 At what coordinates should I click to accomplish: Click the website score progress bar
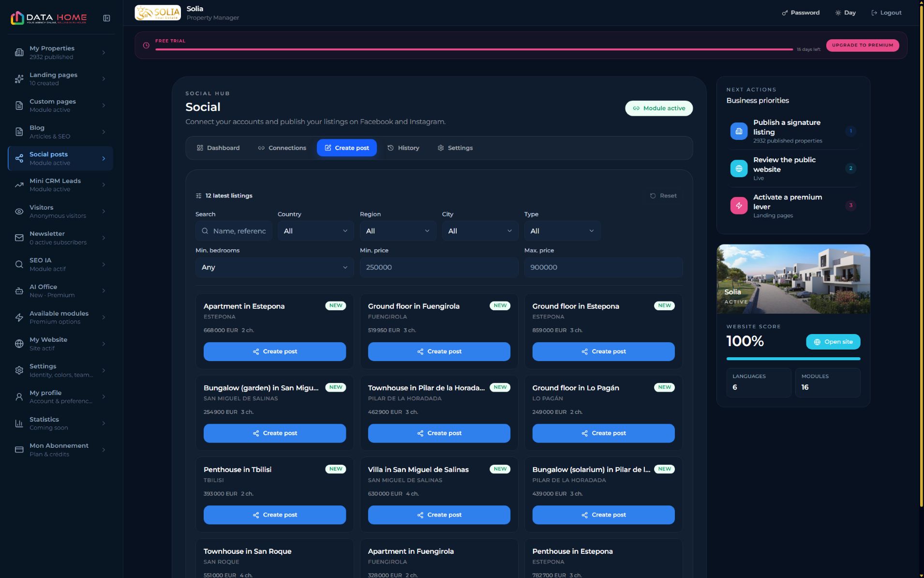coord(793,359)
